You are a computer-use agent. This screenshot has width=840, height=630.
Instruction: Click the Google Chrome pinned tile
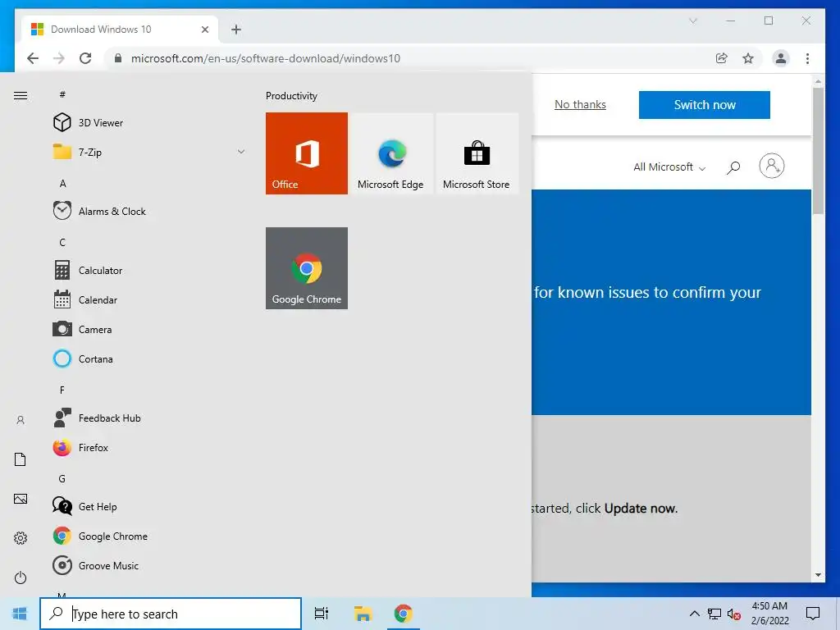point(307,268)
